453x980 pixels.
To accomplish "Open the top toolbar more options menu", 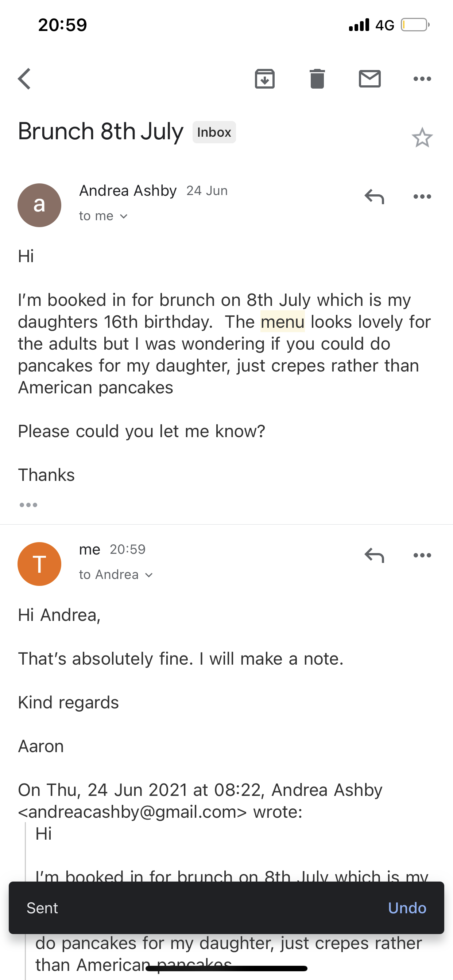I will pos(422,79).
